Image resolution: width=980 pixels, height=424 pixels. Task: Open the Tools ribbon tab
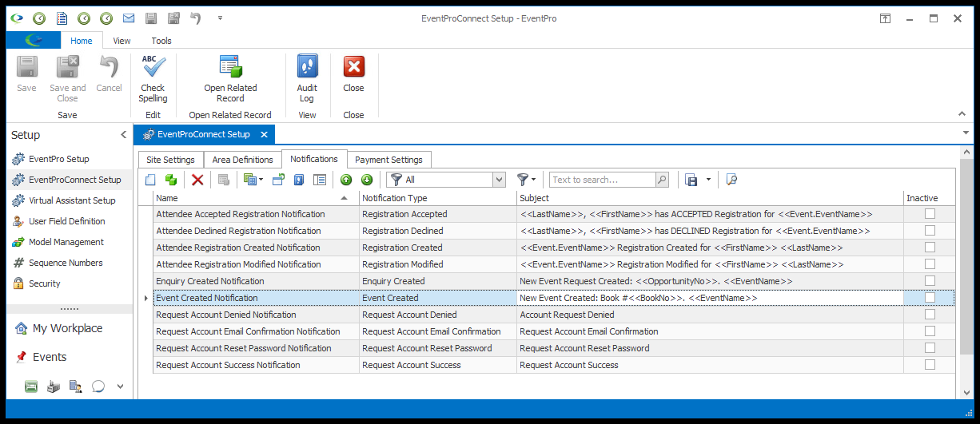[161, 41]
